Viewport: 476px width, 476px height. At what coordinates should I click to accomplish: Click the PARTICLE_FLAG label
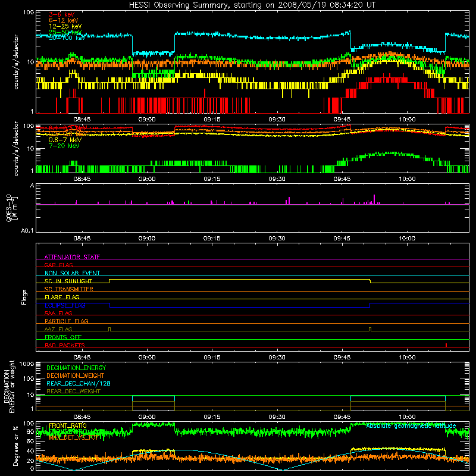coord(67,321)
